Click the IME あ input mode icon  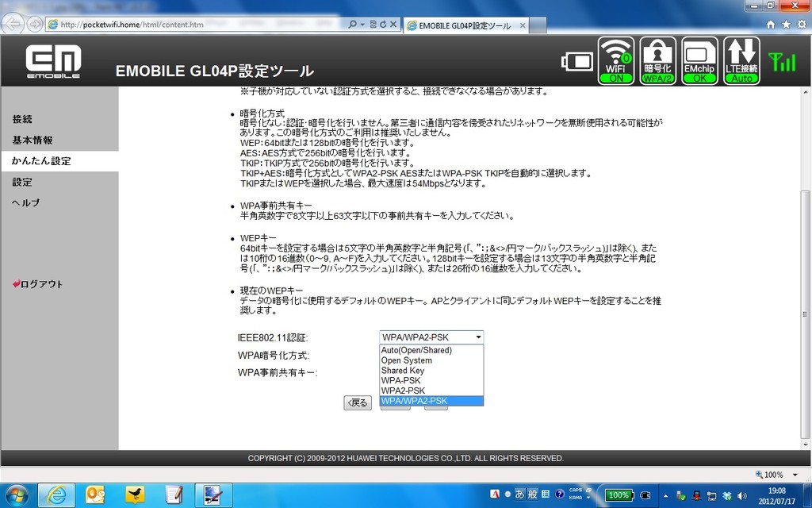519,495
